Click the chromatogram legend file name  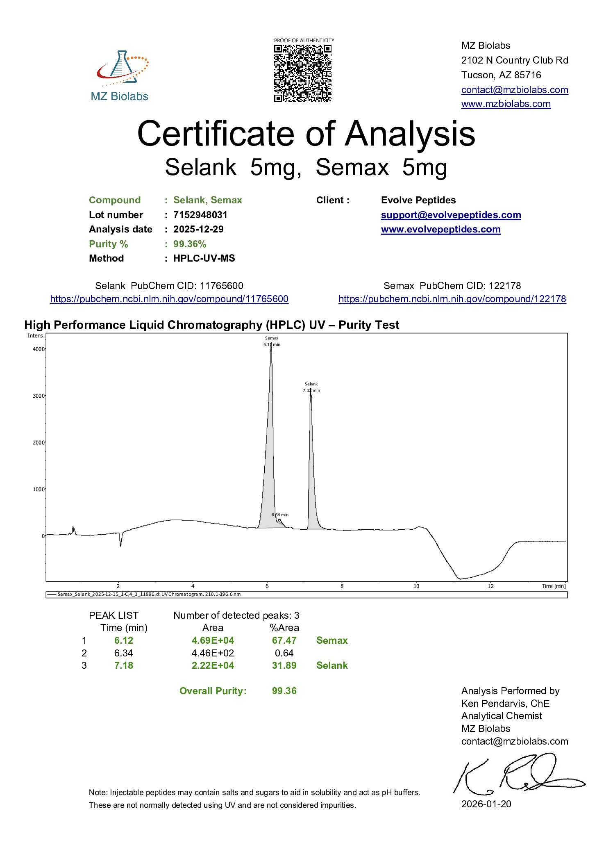pyautogui.click(x=149, y=594)
